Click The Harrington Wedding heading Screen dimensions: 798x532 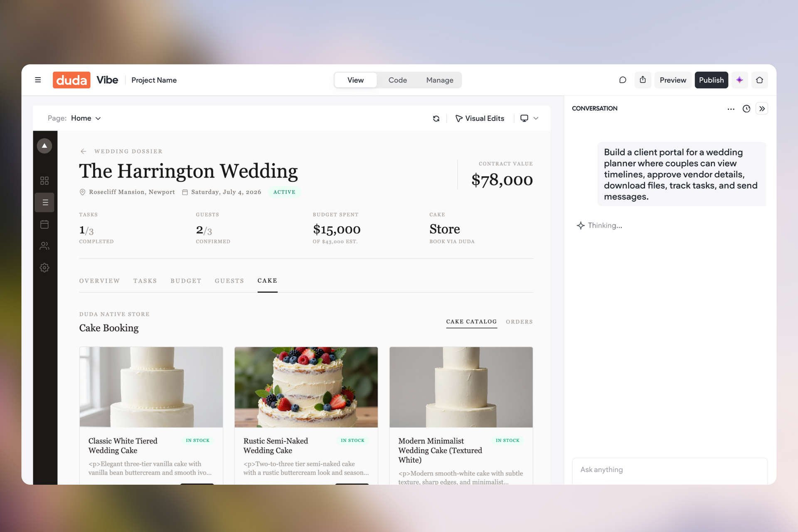[x=188, y=171]
